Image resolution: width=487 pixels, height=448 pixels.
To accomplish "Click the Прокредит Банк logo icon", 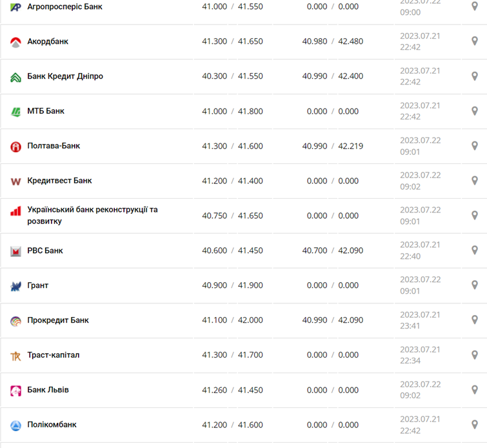I will pyautogui.click(x=16, y=321).
